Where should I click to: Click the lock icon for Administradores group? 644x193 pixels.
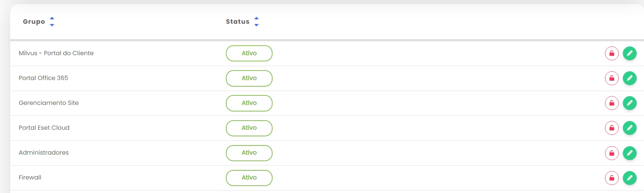(x=612, y=153)
